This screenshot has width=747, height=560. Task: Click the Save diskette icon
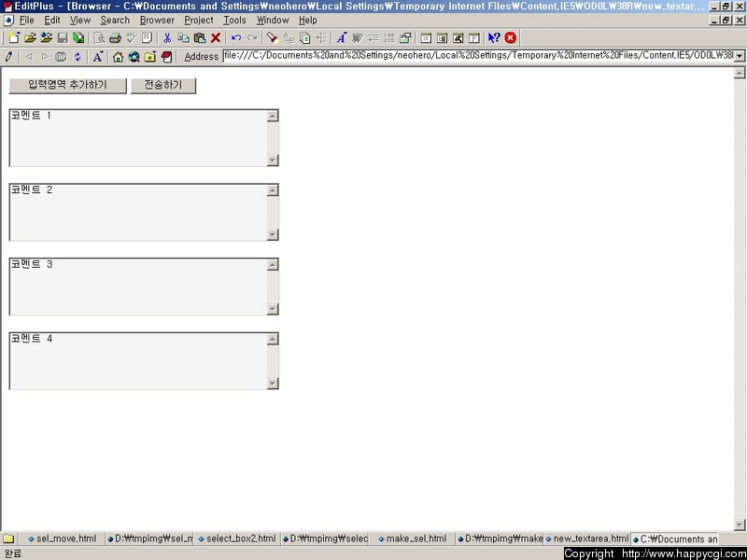pyautogui.click(x=63, y=38)
